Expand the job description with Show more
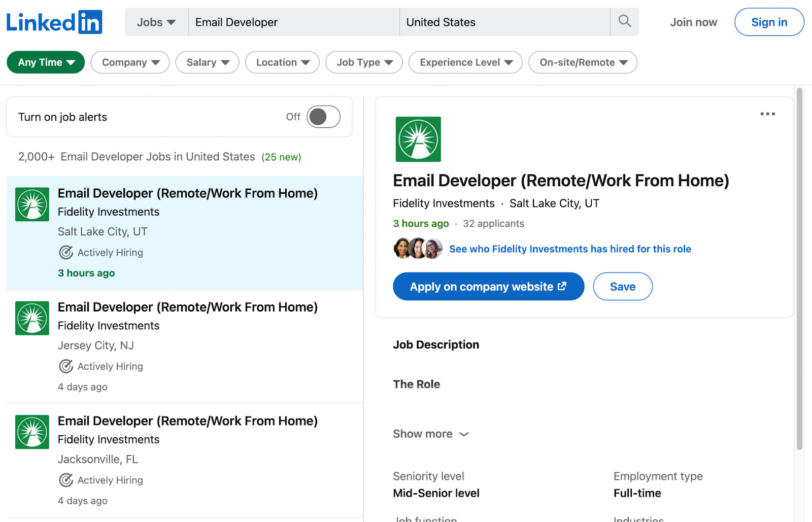This screenshot has width=812, height=522. (x=431, y=434)
